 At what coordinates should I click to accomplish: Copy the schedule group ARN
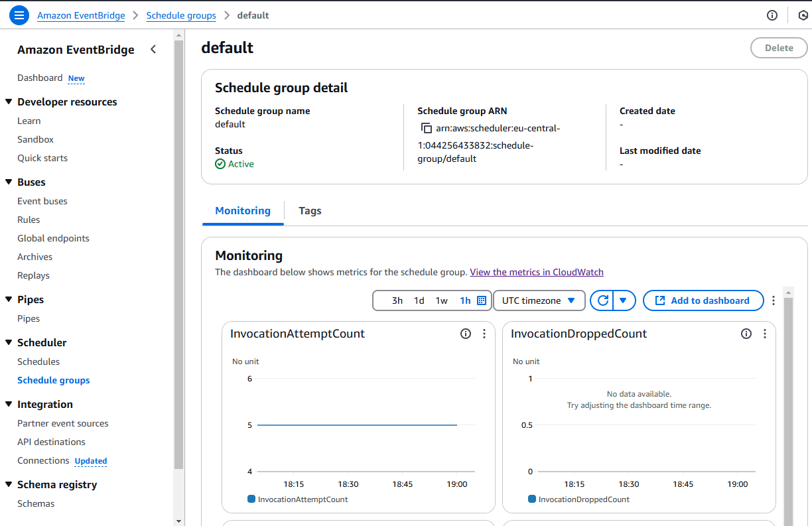[426, 128]
